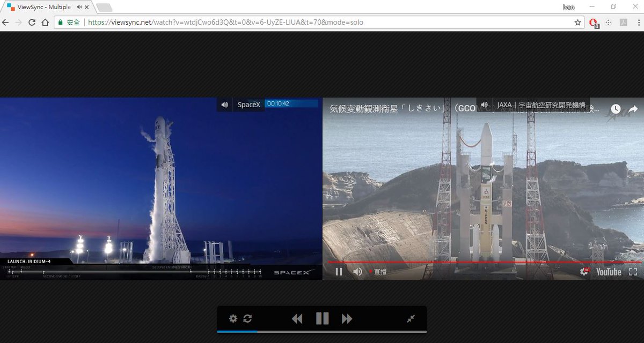Open the crosshair extension icon
The height and width of the screenshot is (343, 644).
(x=609, y=23)
